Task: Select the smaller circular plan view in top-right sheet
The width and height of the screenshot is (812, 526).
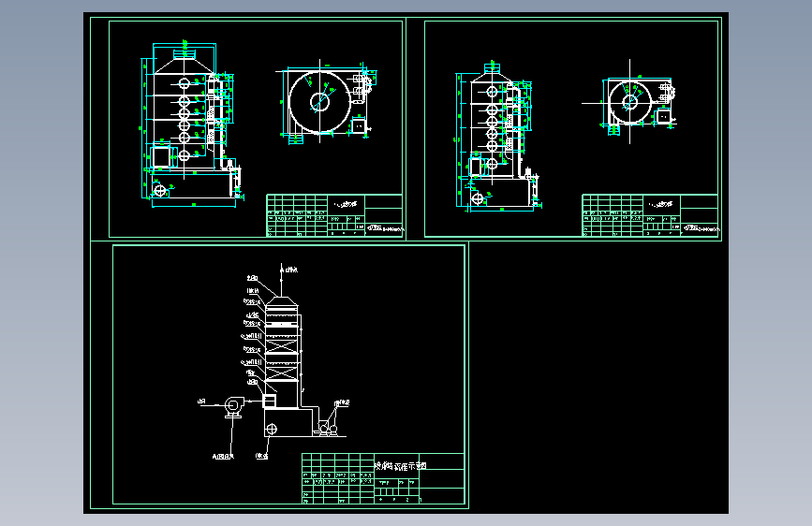Action: point(629,102)
